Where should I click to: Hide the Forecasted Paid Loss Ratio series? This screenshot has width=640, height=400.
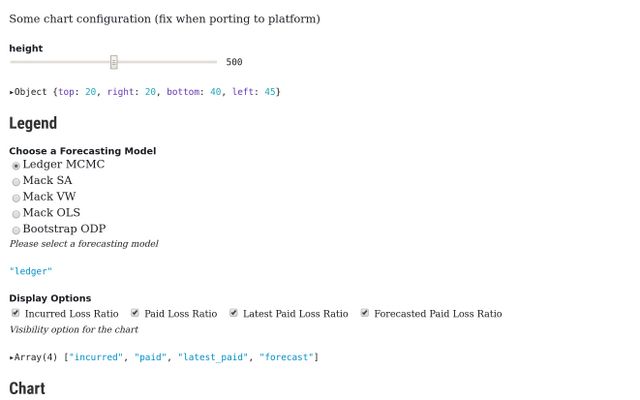coord(365,313)
